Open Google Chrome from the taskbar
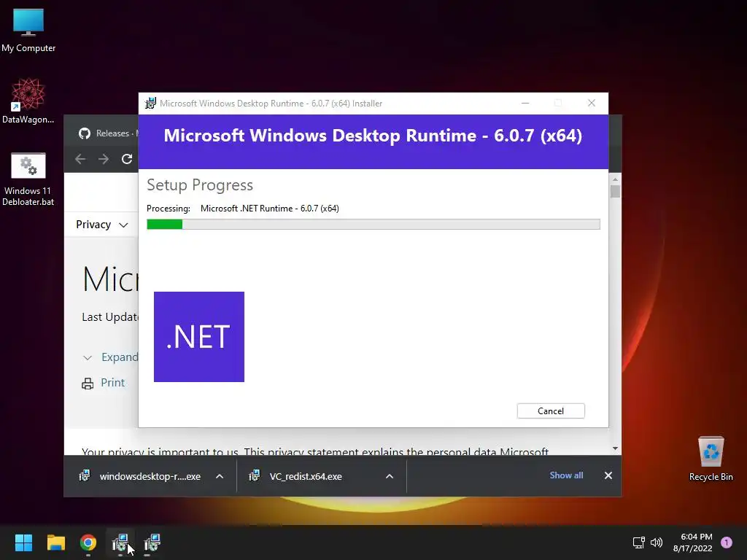 [88, 542]
